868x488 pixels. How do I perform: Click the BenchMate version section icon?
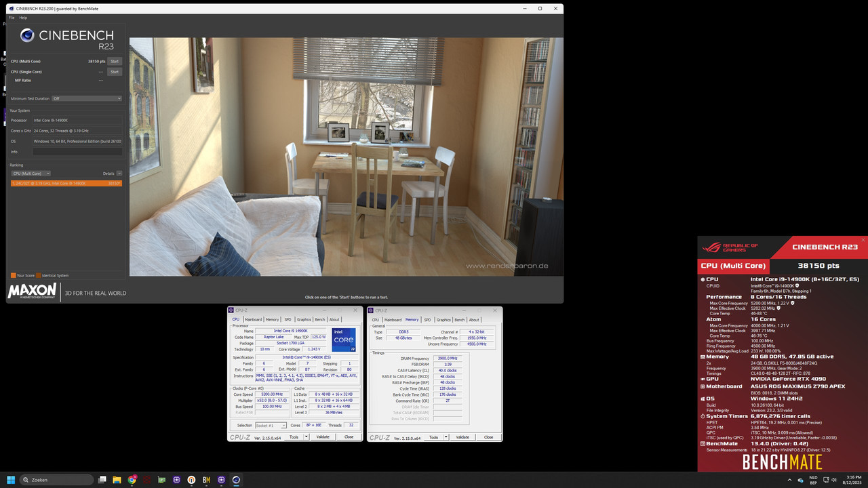[x=703, y=443]
